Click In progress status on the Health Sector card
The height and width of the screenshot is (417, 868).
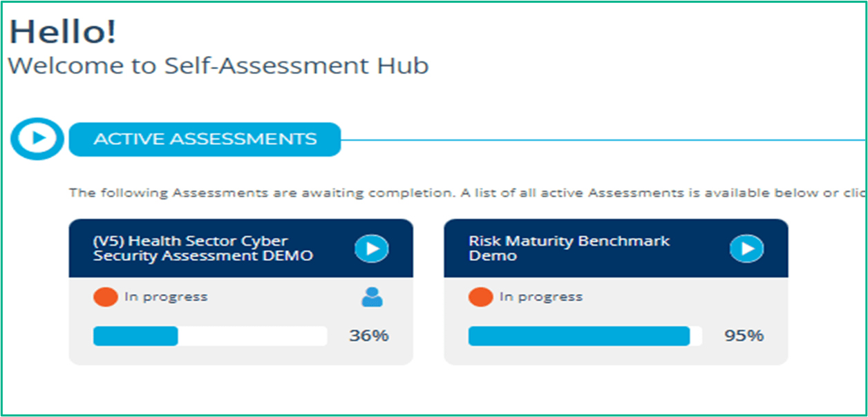(166, 297)
